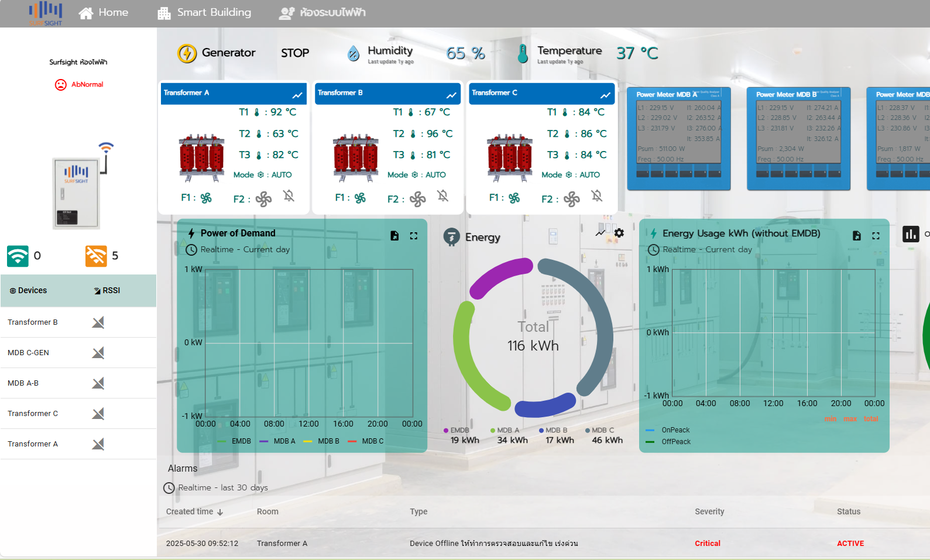Click the F2 fan icon for Transformer A
930x560 pixels.
click(x=263, y=199)
